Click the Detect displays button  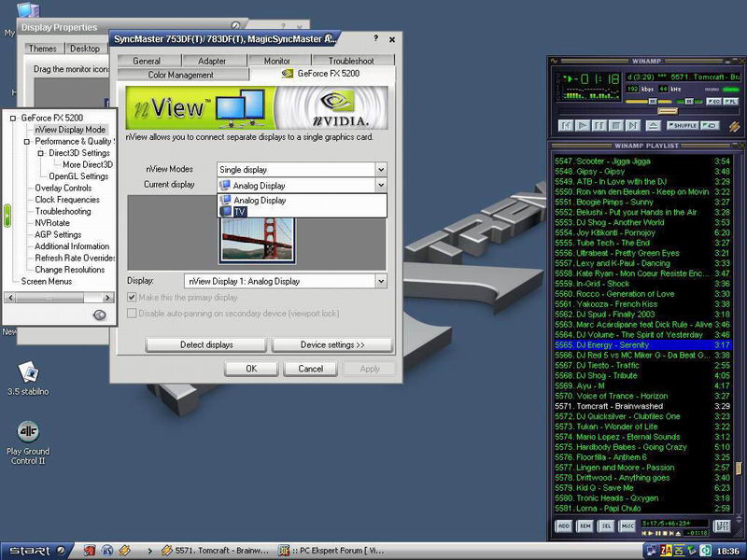(206, 345)
